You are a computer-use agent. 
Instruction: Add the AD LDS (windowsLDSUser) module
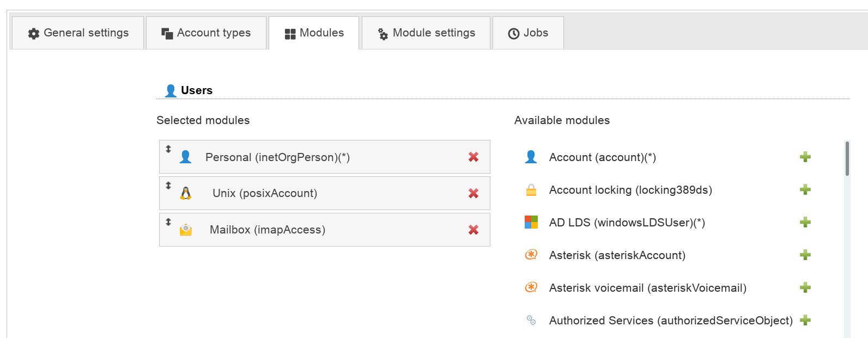click(805, 223)
